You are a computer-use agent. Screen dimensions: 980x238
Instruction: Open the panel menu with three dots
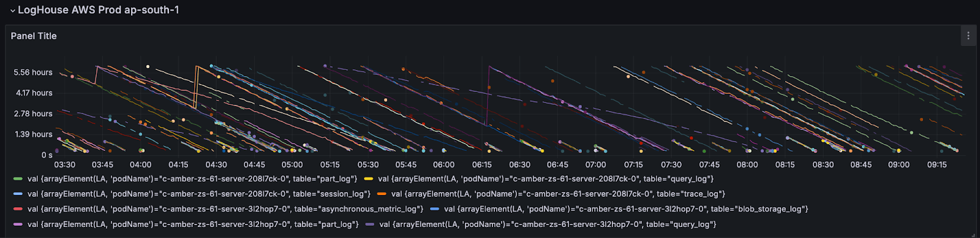click(x=968, y=36)
